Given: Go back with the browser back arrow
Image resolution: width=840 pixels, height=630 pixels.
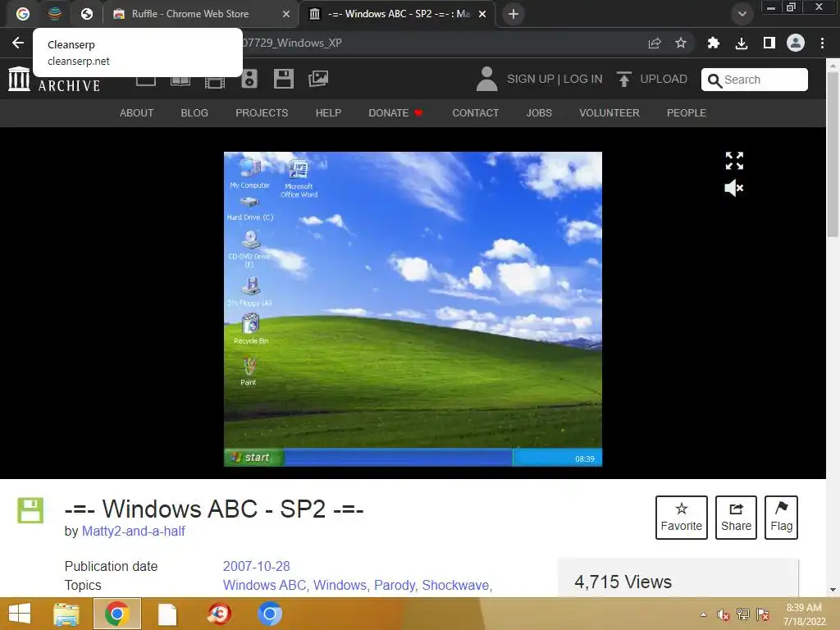Looking at the screenshot, I should coord(18,43).
